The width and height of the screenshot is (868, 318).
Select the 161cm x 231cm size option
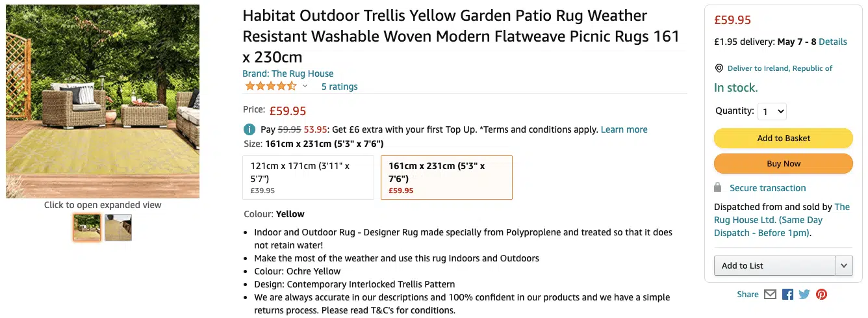[446, 177]
